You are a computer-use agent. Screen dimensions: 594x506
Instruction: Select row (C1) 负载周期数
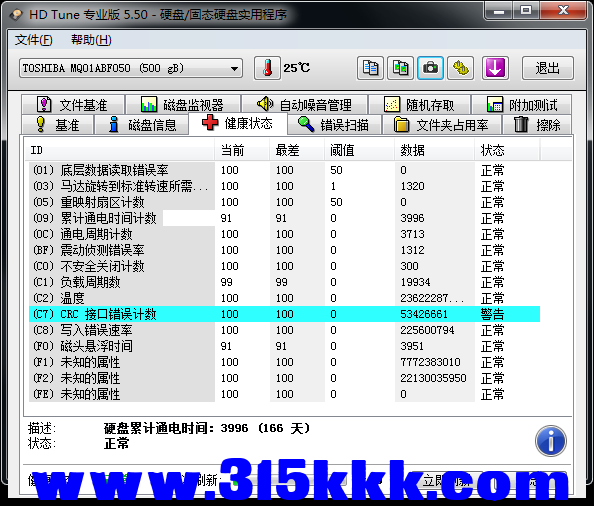(284, 282)
